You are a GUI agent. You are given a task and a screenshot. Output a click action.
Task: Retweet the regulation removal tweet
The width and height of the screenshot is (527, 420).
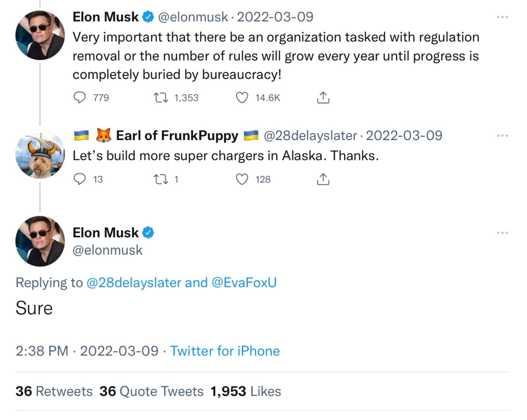click(160, 98)
